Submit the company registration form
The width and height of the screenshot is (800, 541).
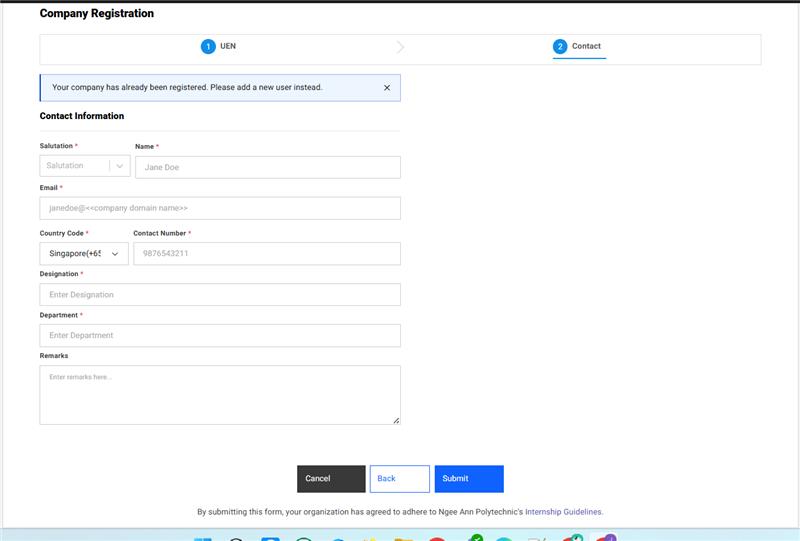tap(468, 479)
